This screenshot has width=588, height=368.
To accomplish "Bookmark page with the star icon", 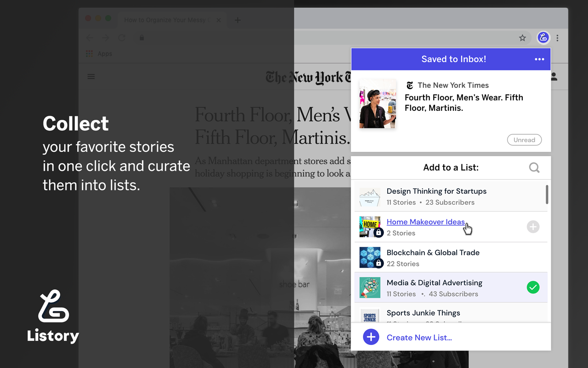I will point(522,38).
